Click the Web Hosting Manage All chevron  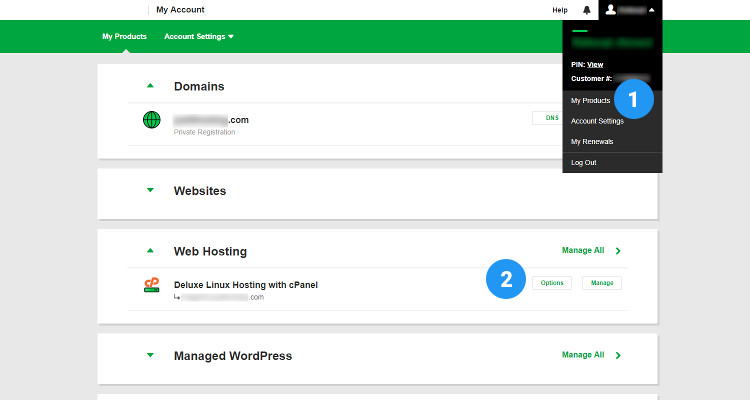(x=618, y=251)
